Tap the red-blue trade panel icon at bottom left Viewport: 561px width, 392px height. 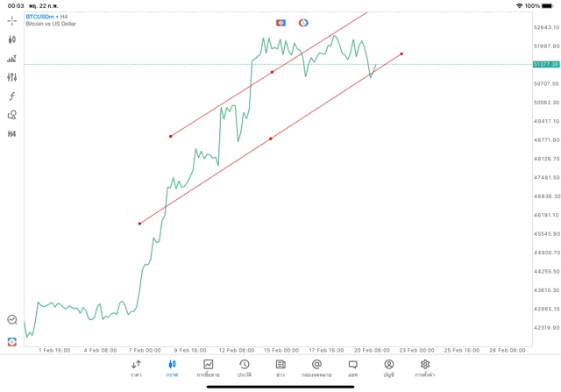[12, 341]
